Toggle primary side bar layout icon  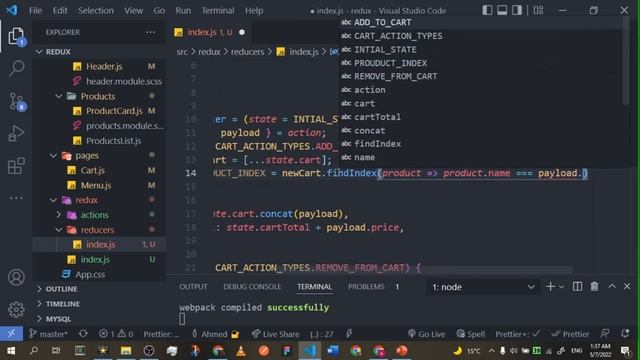pyautogui.click(x=487, y=10)
